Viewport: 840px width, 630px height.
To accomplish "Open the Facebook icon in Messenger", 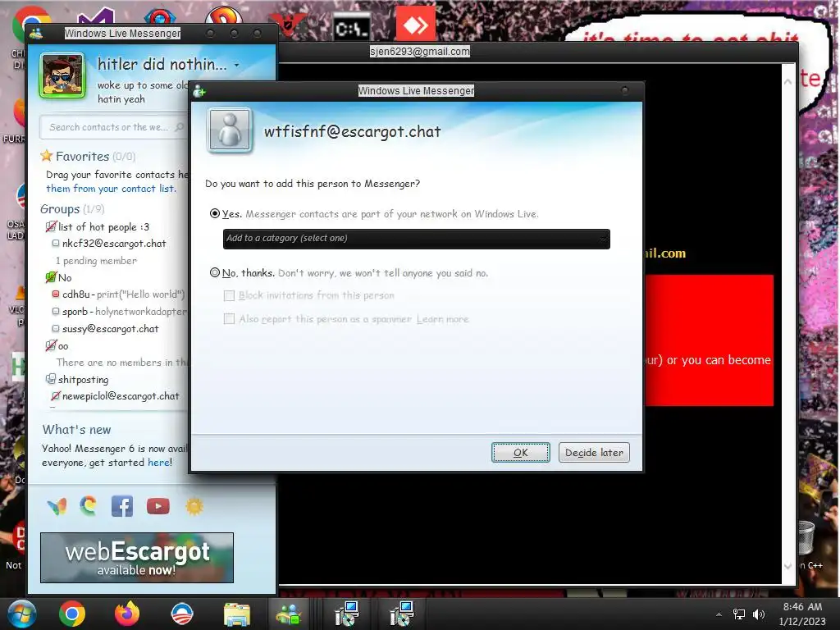I will click(x=122, y=506).
